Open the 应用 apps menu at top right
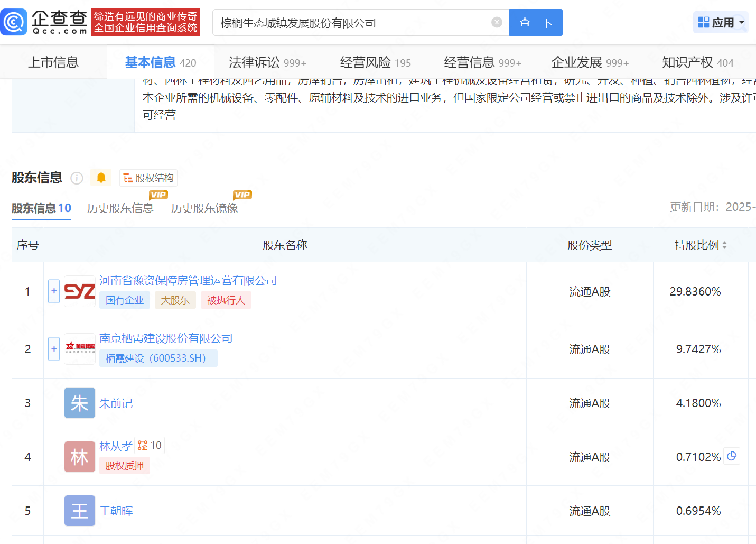The width and height of the screenshot is (756, 544). pyautogui.click(x=720, y=22)
